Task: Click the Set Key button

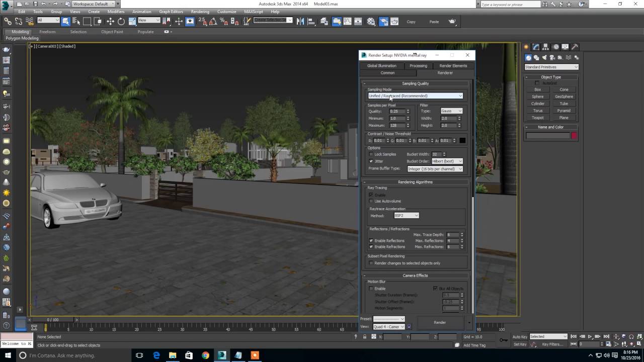Action: 520,344
